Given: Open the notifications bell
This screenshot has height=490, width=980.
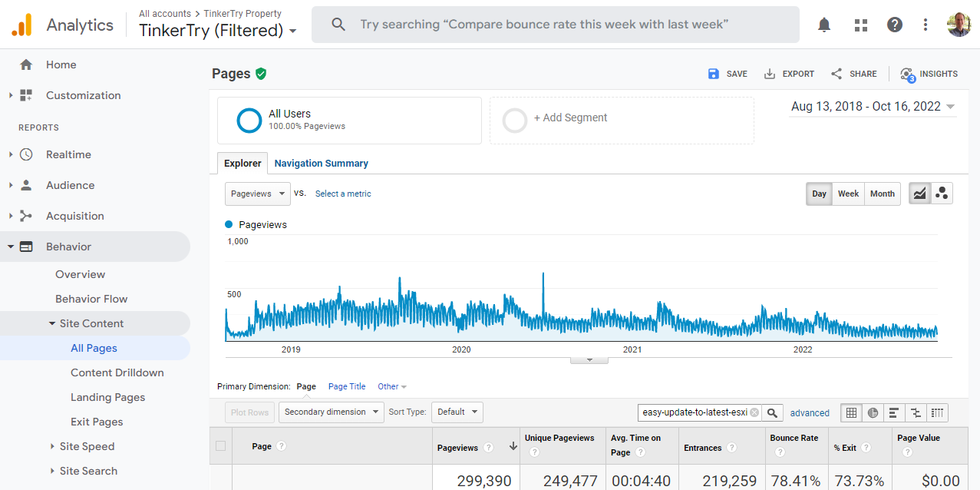Looking at the screenshot, I should [x=824, y=25].
